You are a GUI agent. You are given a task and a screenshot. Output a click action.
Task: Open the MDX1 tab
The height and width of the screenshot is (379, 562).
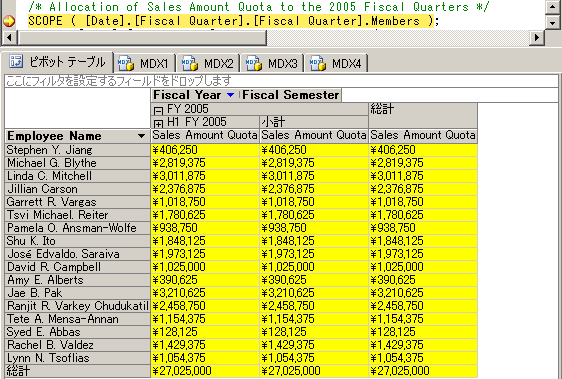144,63
